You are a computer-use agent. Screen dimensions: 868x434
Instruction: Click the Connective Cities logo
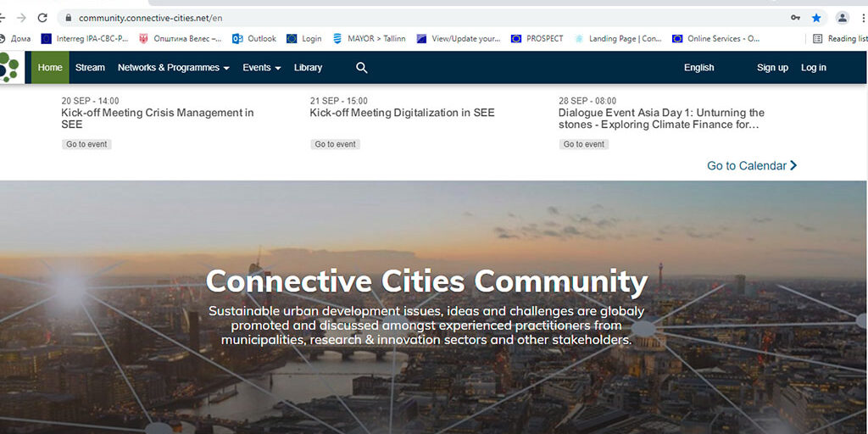[x=10, y=68]
